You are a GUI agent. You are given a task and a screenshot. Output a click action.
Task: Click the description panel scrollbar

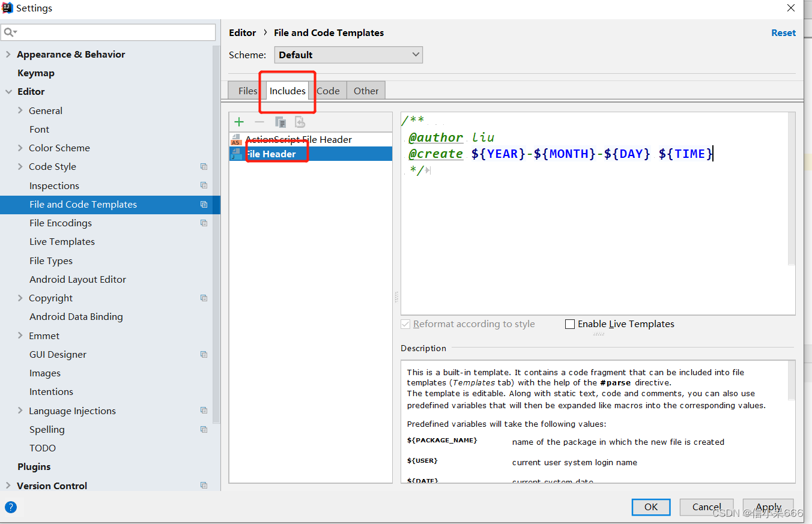pyautogui.click(x=791, y=381)
